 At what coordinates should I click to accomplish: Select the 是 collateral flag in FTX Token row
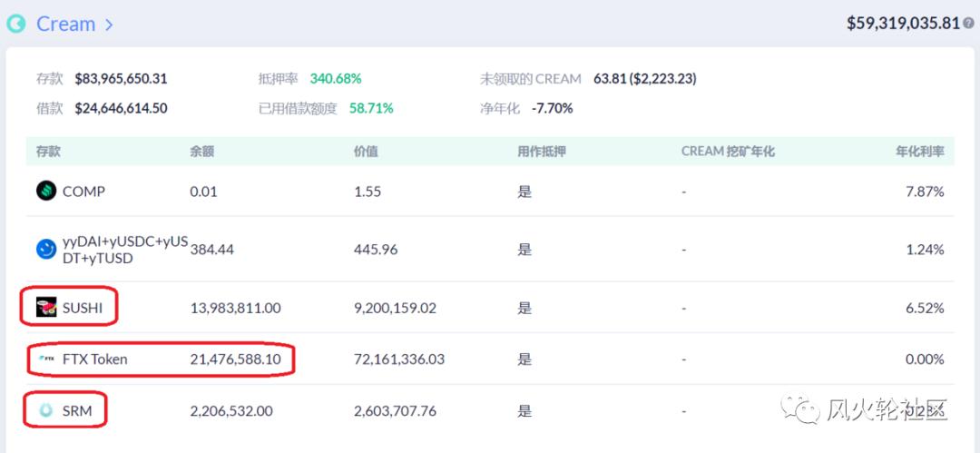coord(524,359)
